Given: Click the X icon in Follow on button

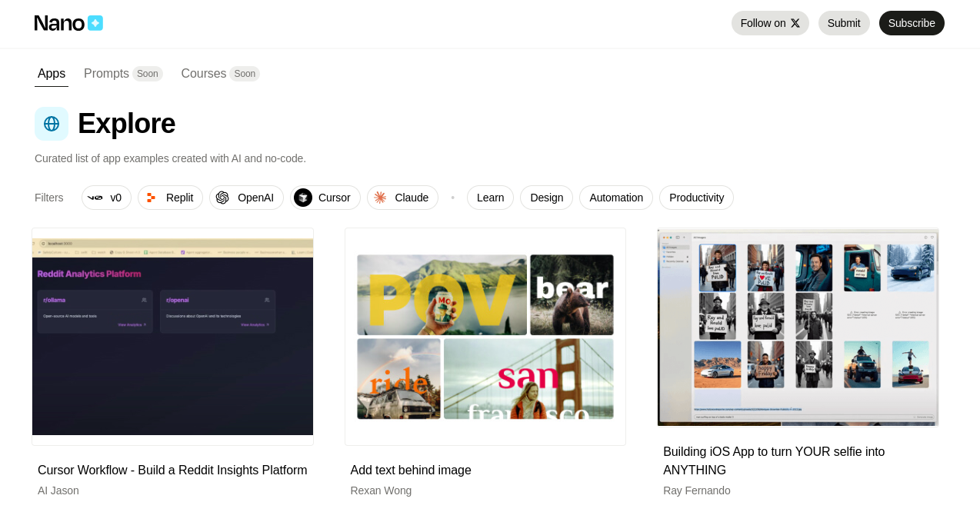Looking at the screenshot, I should coord(795,23).
